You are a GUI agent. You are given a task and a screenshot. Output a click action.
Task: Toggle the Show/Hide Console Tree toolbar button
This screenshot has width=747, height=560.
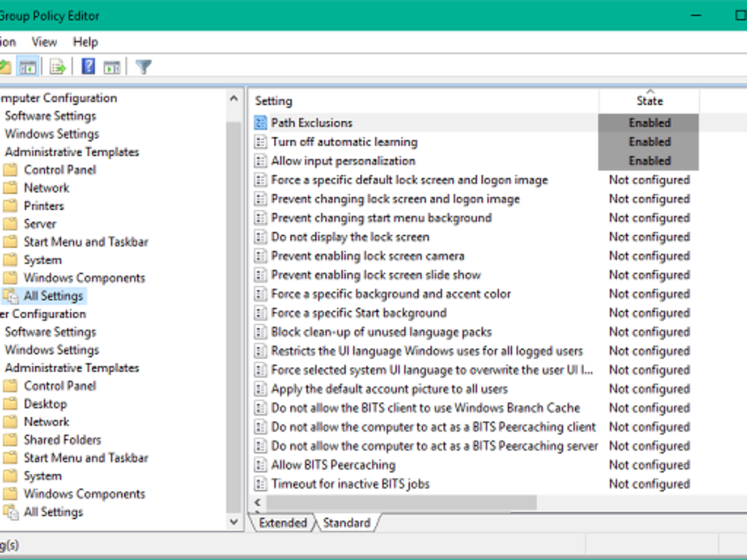click(27, 67)
